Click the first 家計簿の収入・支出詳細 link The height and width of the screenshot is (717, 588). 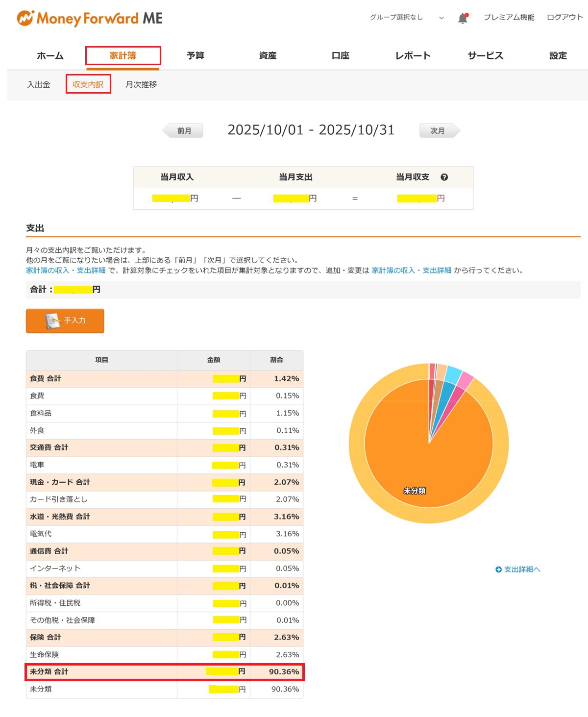pyautogui.click(x=66, y=271)
